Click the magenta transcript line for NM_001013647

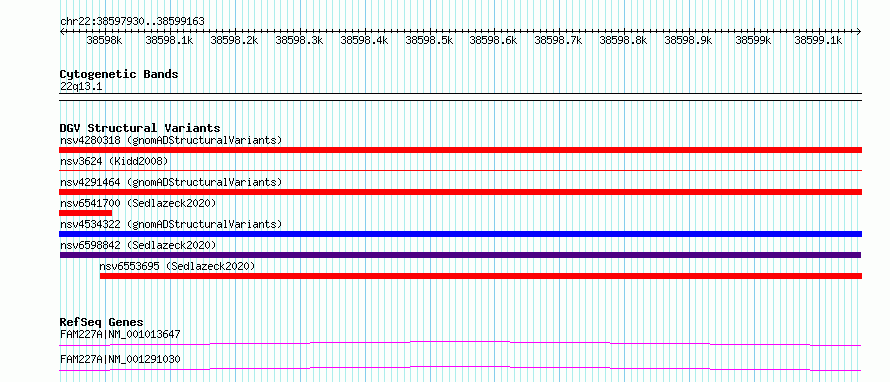coord(460,343)
